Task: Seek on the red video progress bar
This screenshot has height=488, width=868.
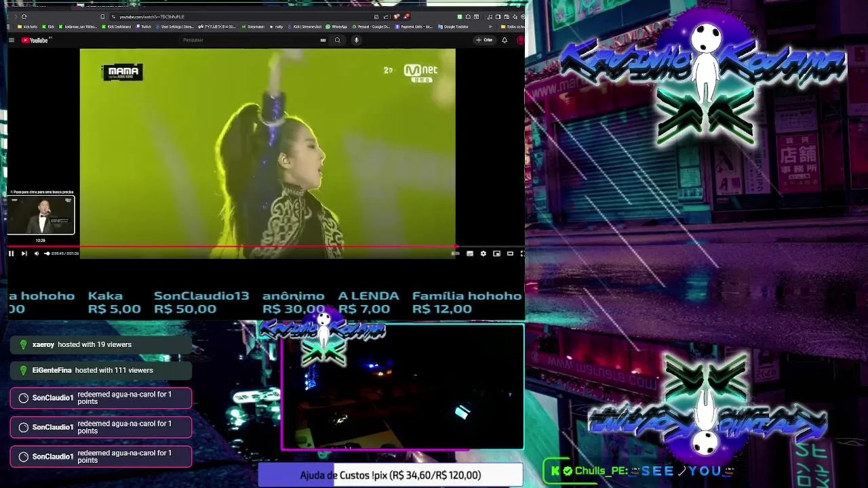Action: (x=232, y=247)
